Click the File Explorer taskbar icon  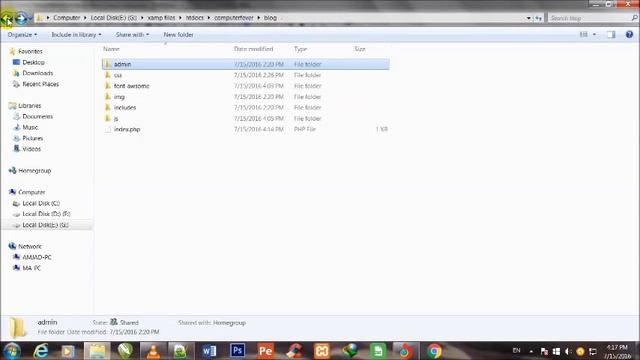click(x=97, y=351)
